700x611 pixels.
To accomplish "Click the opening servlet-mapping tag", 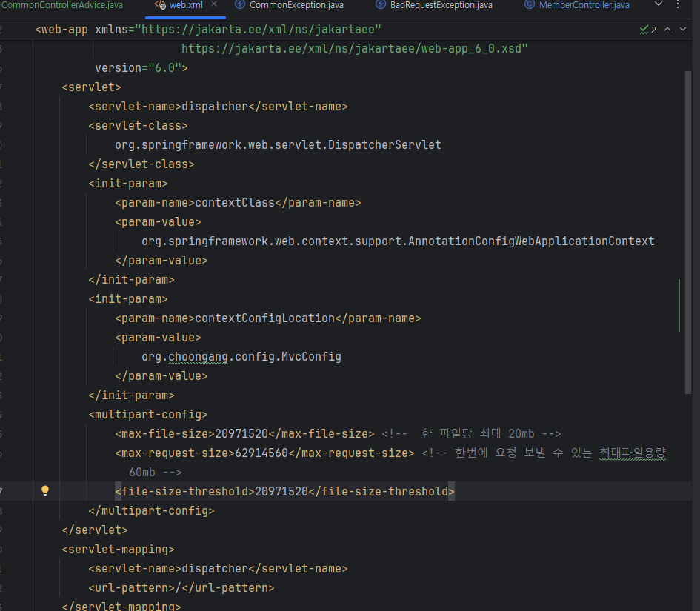I will pyautogui.click(x=119, y=550).
